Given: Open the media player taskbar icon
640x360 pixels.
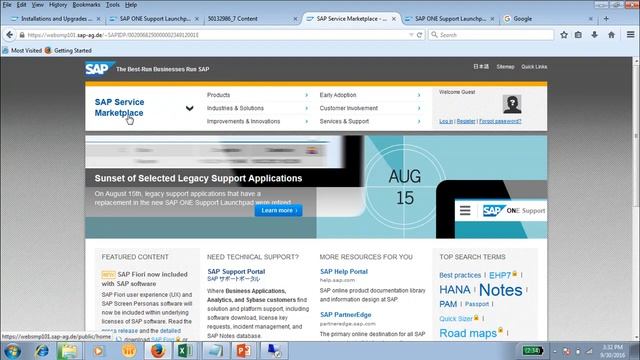Looking at the screenshot, I should click(x=98, y=351).
